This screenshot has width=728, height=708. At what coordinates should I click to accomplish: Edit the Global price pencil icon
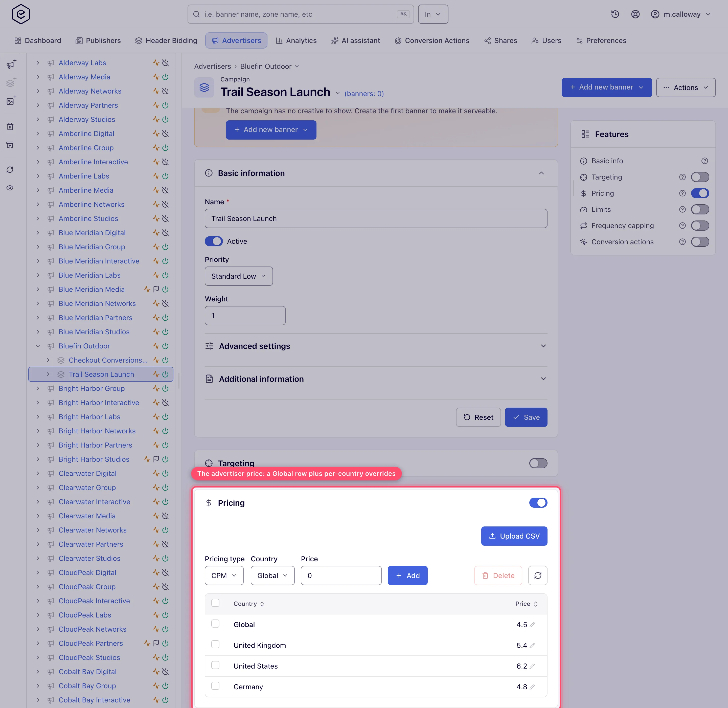click(532, 625)
